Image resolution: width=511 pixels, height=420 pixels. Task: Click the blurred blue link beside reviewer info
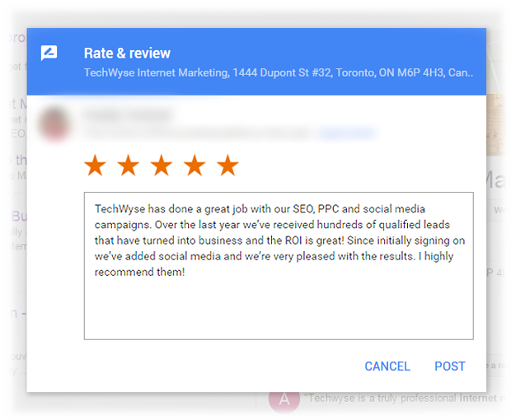click(347, 133)
